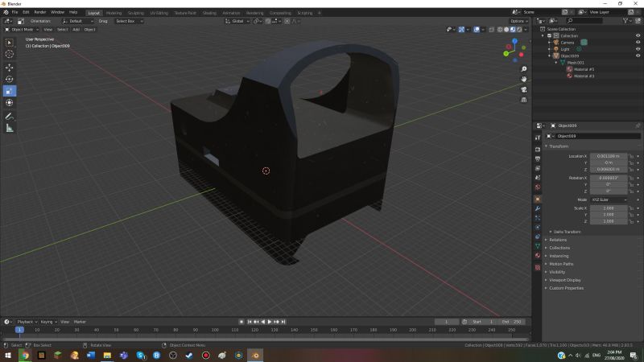Open the Object Mode dropdown
The width and height of the screenshot is (644, 362).
click(22, 30)
